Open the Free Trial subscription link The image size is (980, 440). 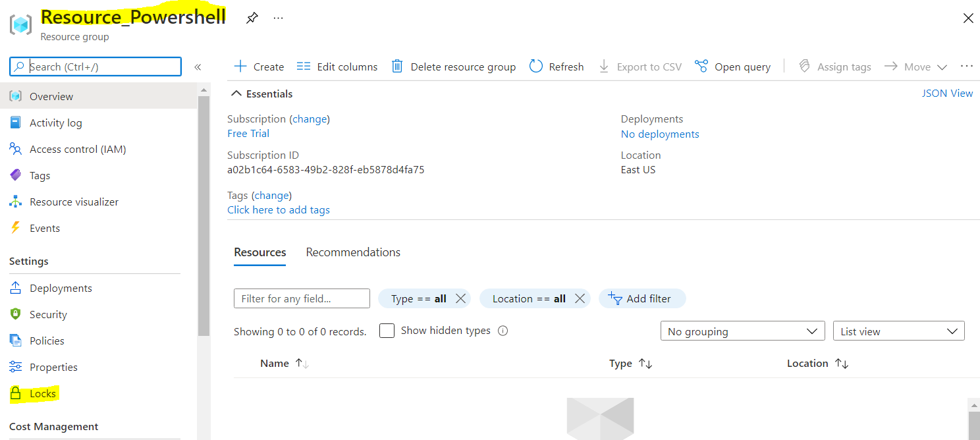[x=248, y=134]
